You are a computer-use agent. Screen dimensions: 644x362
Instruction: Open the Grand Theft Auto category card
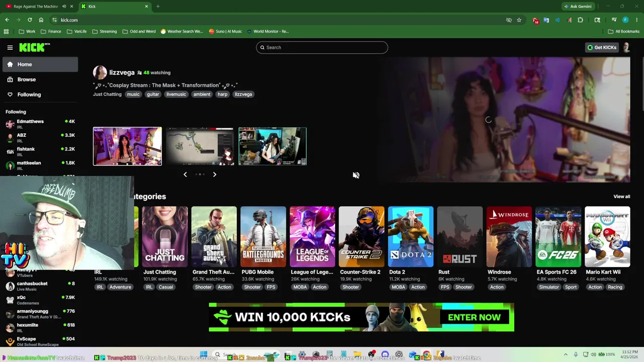pos(214,237)
